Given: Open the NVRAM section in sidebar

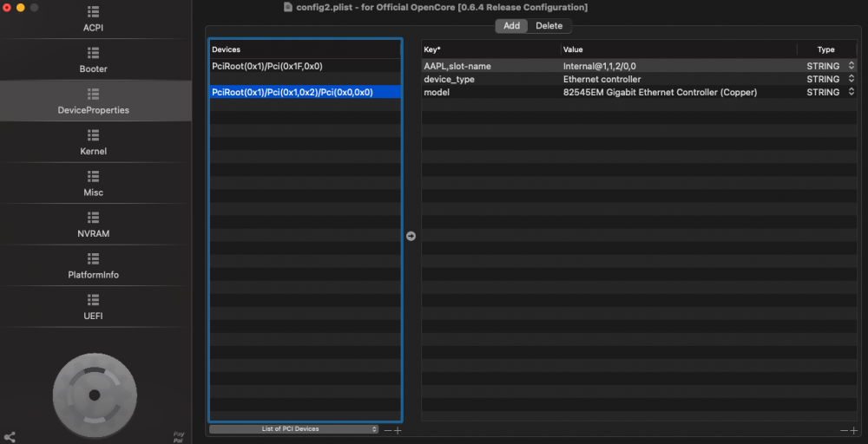Looking at the screenshot, I should point(93,225).
